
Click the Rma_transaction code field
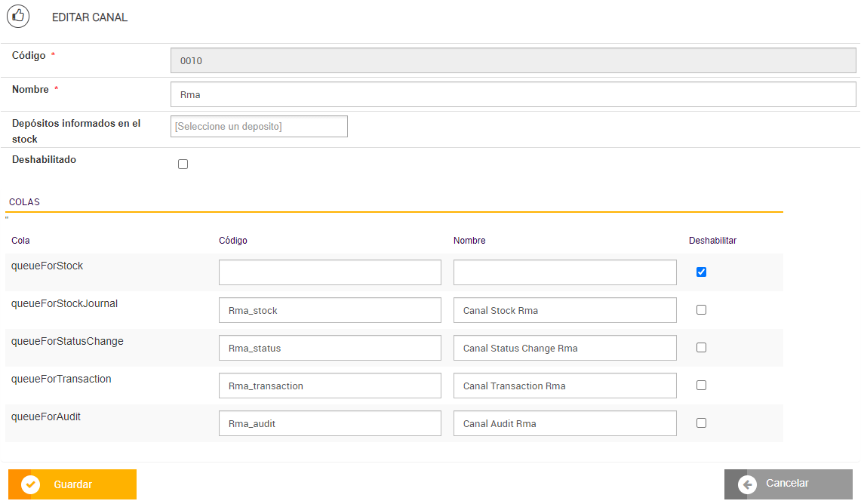click(x=330, y=386)
